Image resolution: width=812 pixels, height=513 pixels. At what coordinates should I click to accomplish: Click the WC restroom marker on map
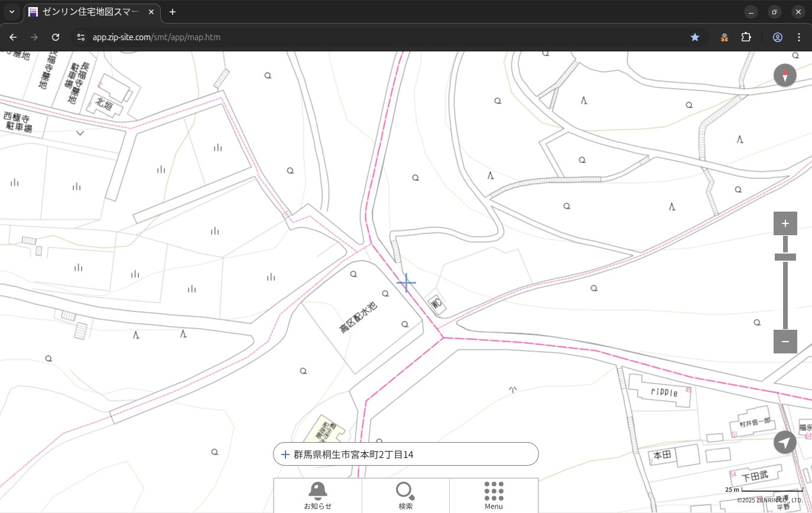pyautogui.click(x=437, y=304)
